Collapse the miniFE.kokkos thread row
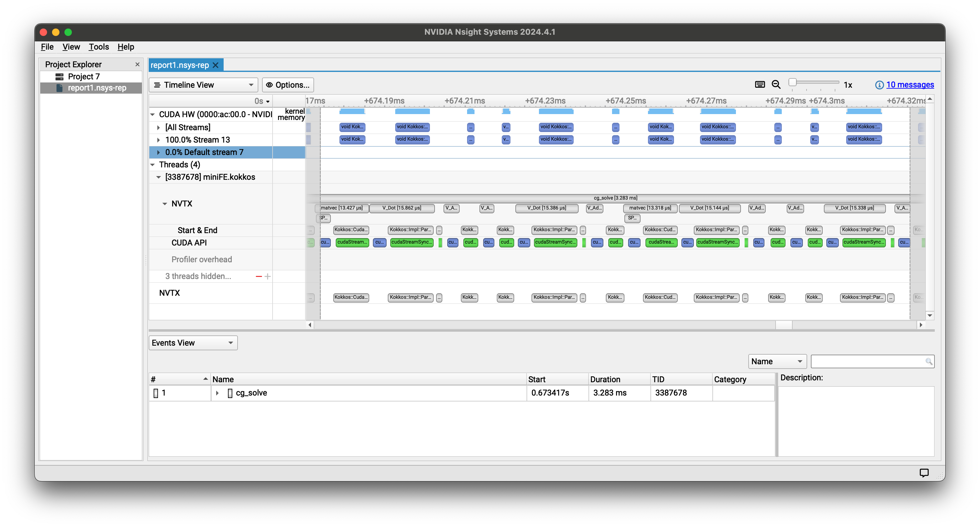980x527 pixels. pyautogui.click(x=159, y=177)
